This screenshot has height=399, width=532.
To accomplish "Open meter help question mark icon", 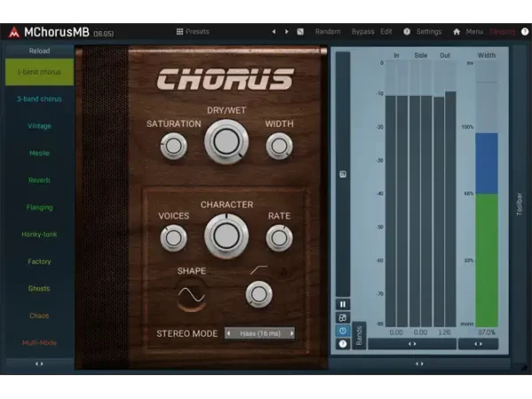I will 342,344.
